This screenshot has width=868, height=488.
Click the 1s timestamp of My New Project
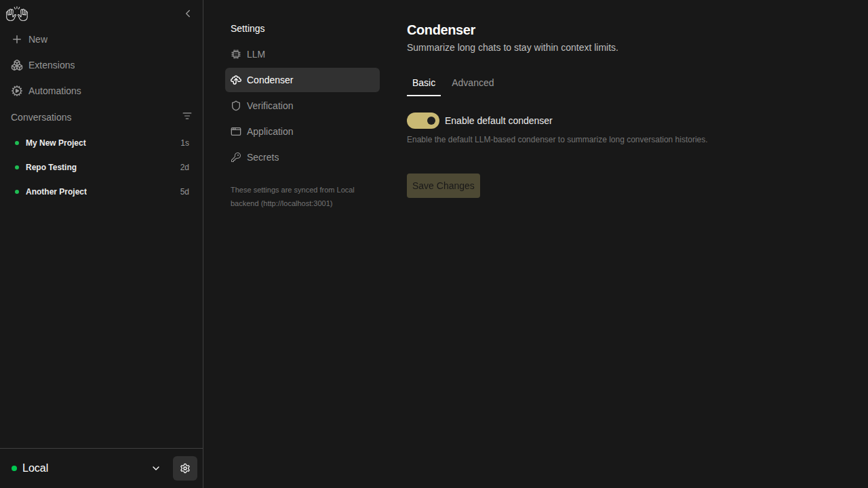(184, 143)
